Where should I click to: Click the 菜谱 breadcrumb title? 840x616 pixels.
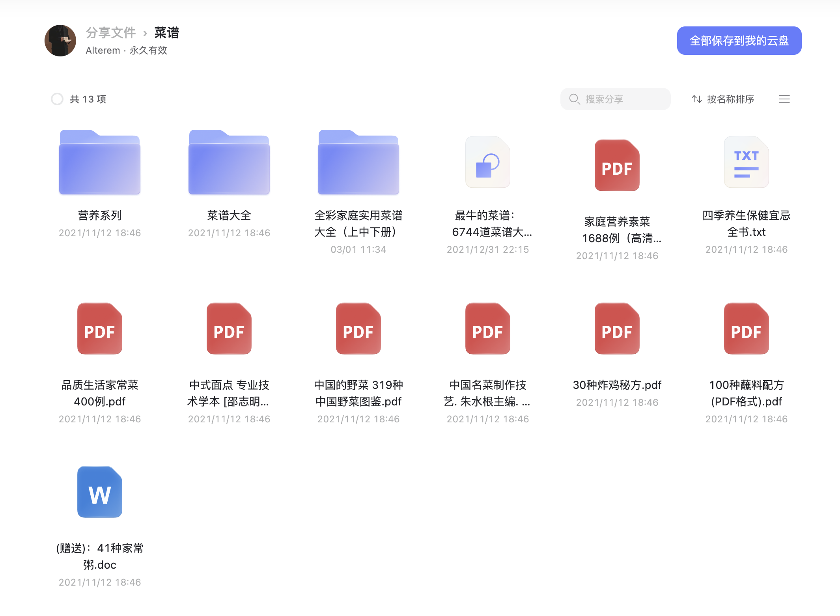166,33
